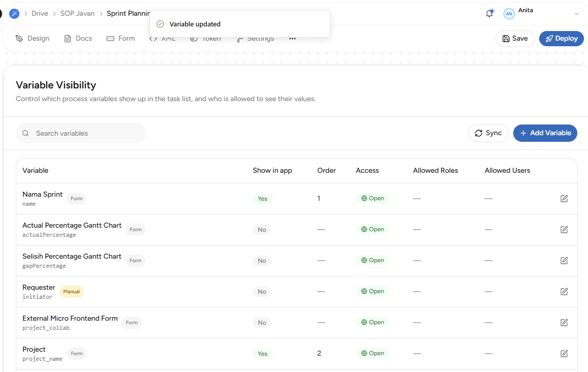This screenshot has width=588, height=372.
Task: Click the search magnifier icon
Action: (25, 133)
